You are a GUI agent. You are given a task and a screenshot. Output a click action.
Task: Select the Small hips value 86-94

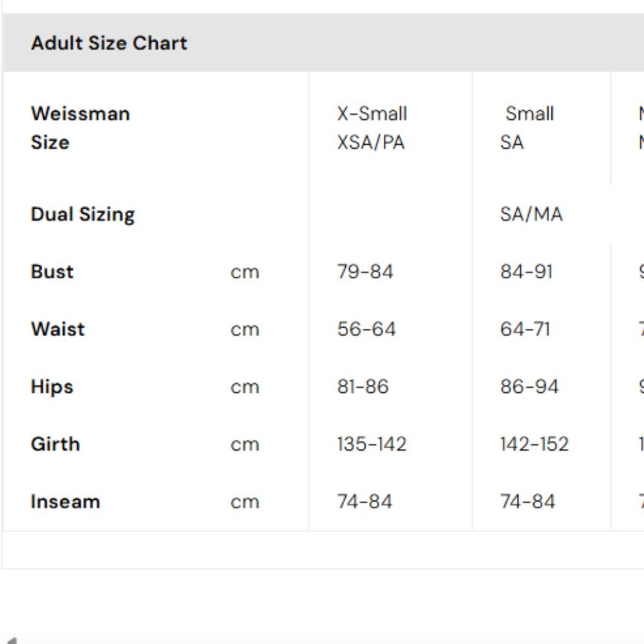tap(529, 386)
